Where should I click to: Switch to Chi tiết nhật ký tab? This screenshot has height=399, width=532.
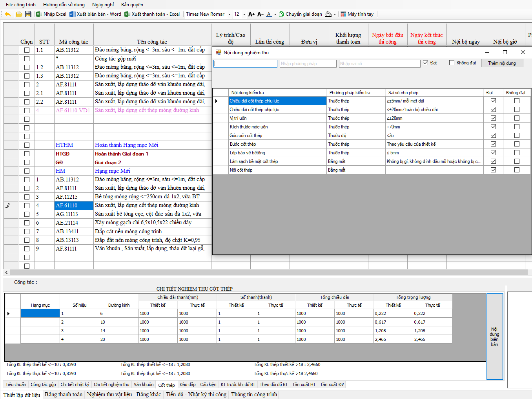75,384
